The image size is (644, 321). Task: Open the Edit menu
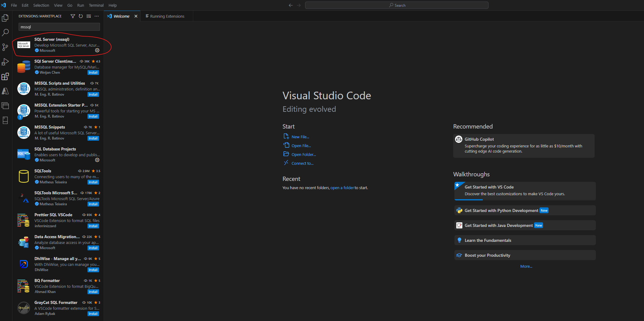[x=25, y=5]
